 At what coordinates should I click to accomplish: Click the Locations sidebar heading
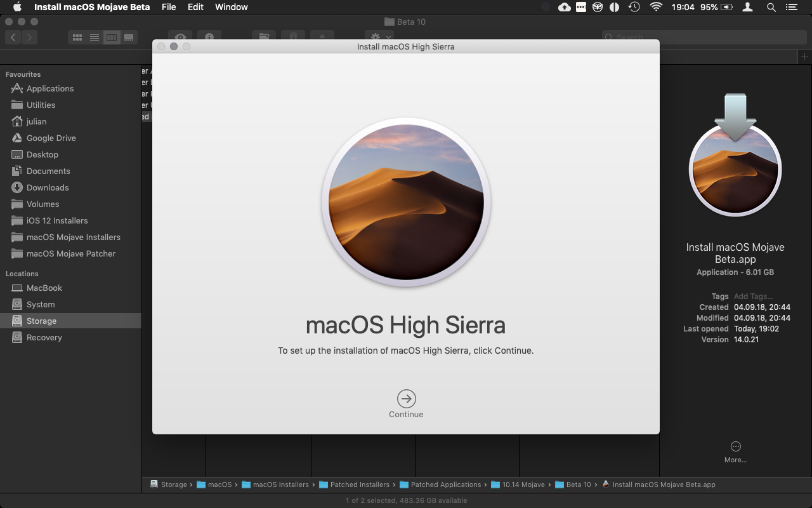point(22,274)
